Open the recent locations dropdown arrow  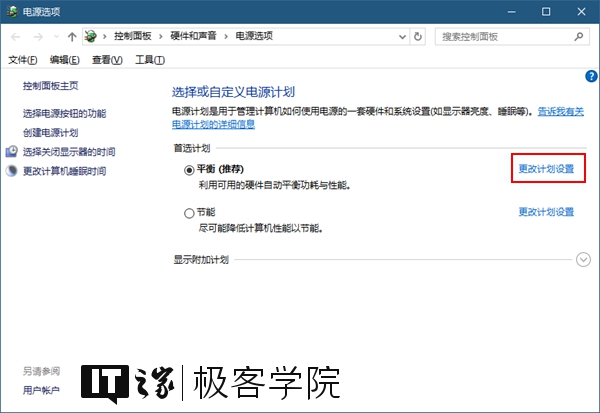tap(55, 37)
